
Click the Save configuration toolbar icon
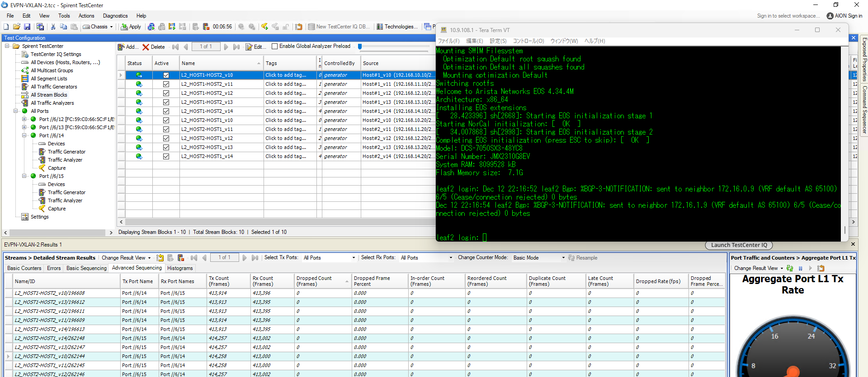27,27
